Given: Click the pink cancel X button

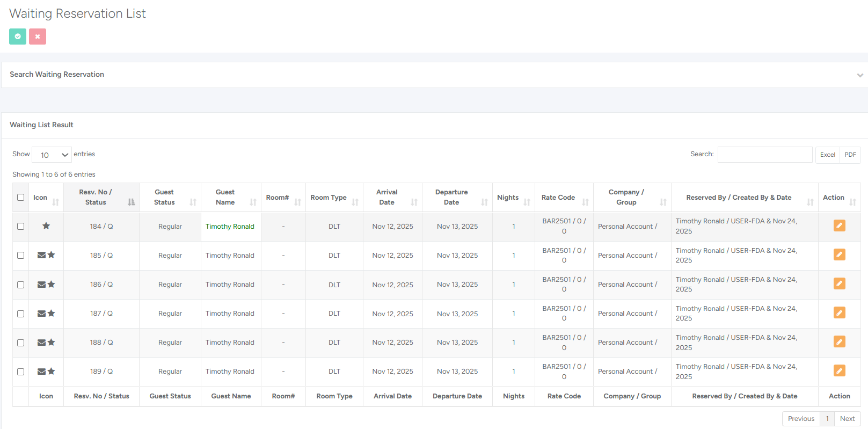Looking at the screenshot, I should click(x=38, y=37).
